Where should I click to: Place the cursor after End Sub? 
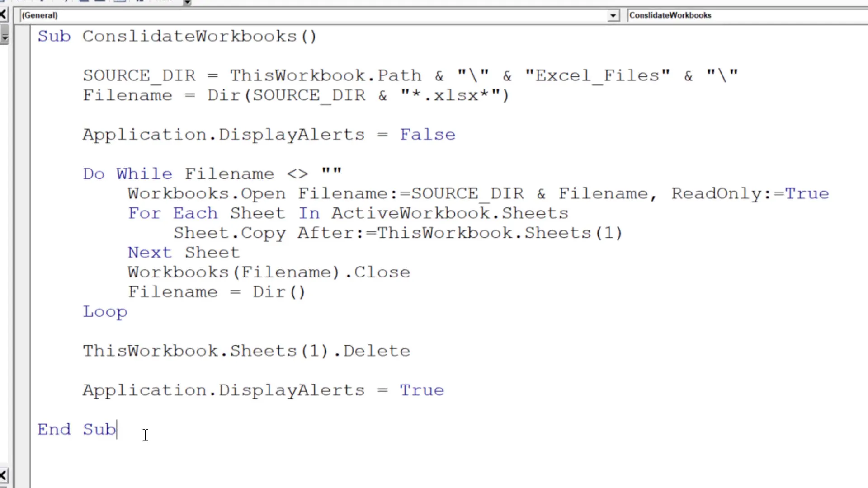pos(118,429)
